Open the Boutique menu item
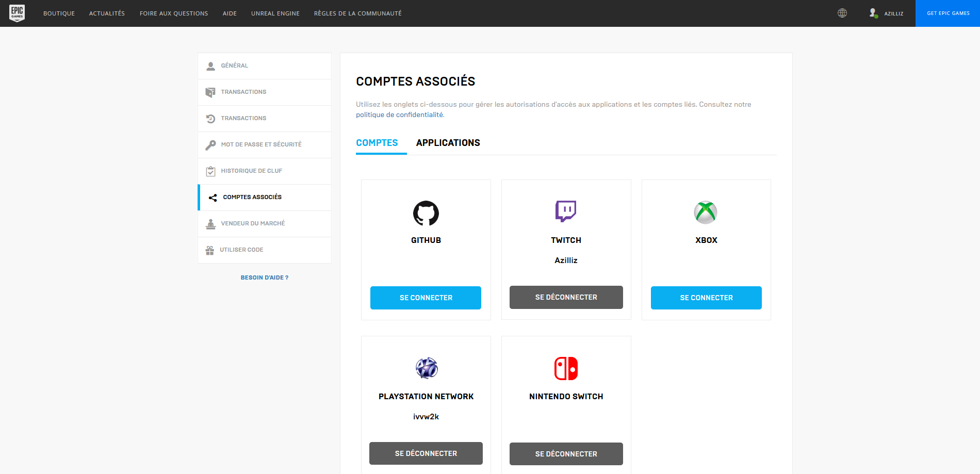 (59, 13)
